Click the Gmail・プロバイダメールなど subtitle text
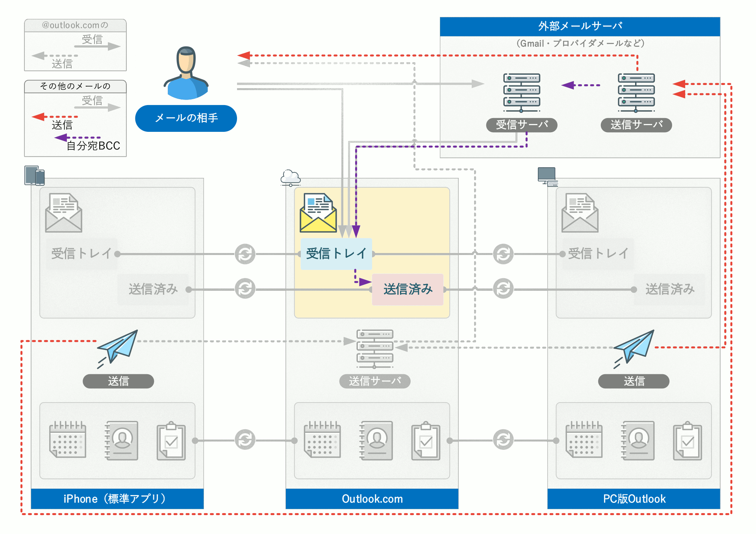 click(580, 43)
